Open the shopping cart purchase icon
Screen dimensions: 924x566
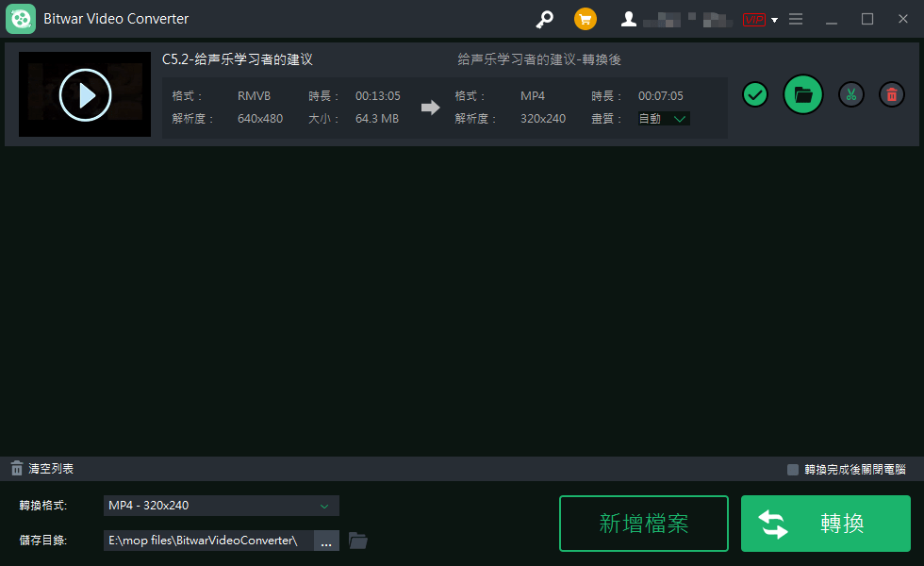(x=586, y=19)
